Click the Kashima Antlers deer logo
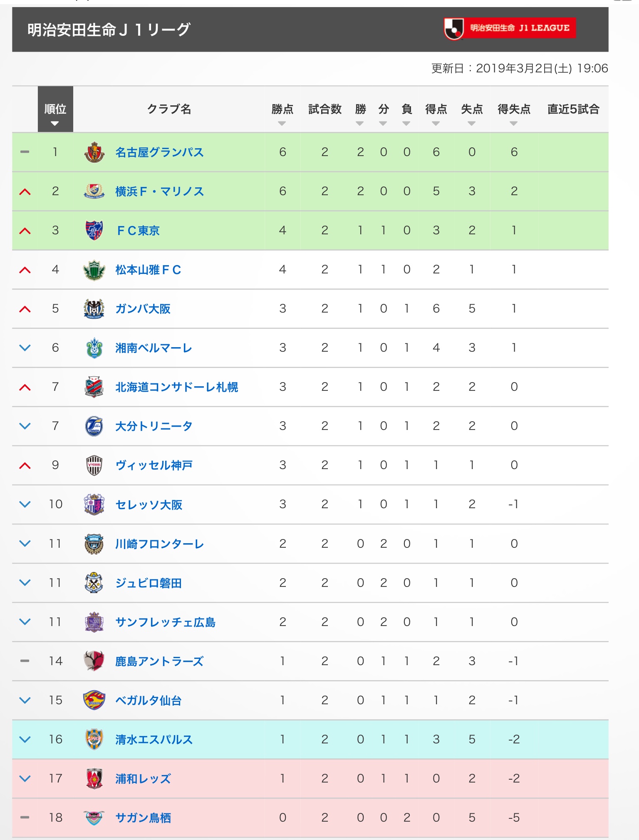639x840 pixels. pyautogui.click(x=94, y=661)
